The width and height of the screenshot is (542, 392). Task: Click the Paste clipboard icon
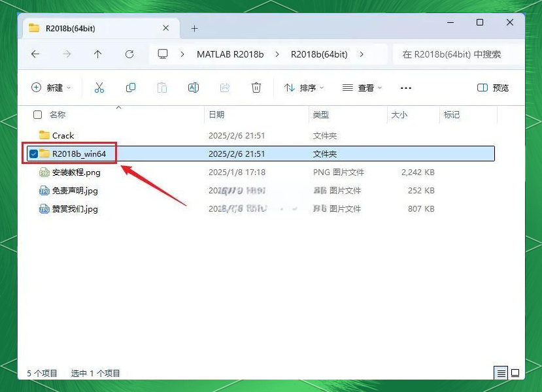161,88
